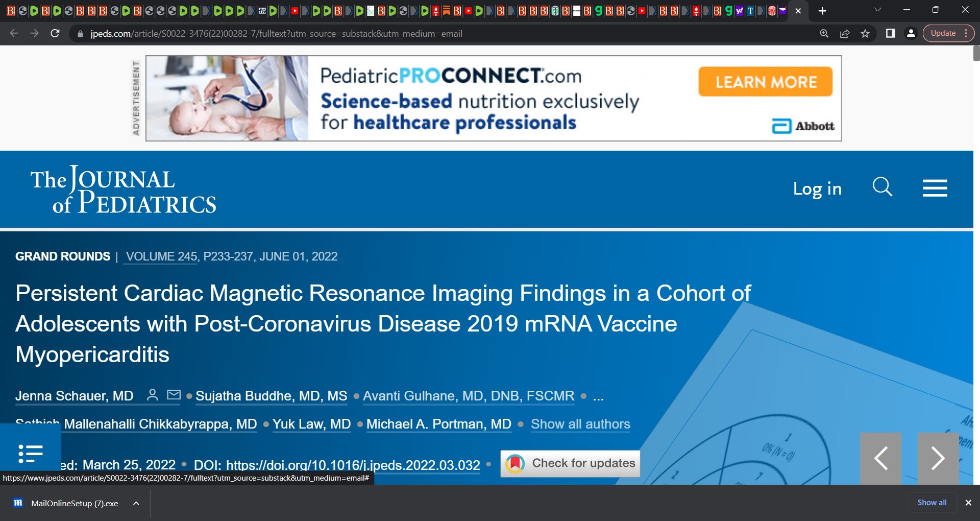Click Log in

pyautogui.click(x=817, y=188)
